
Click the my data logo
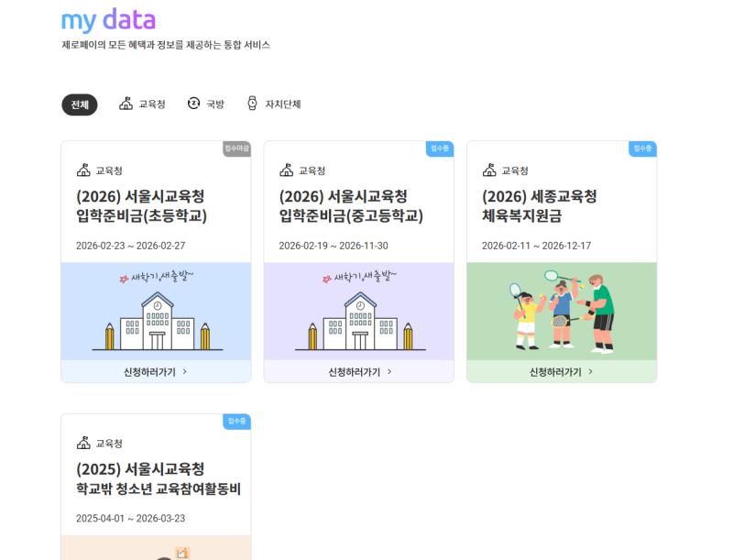tap(108, 20)
